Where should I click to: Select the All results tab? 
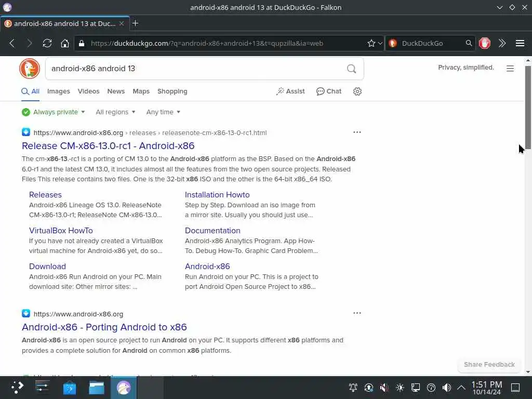(x=31, y=91)
